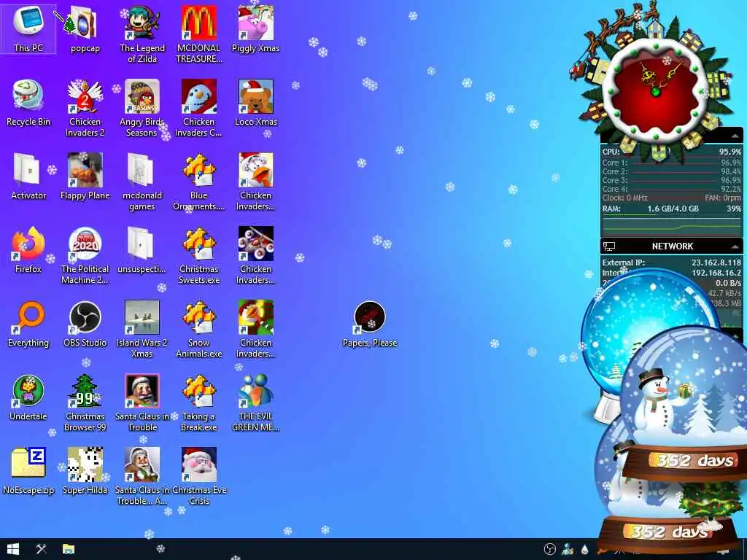Launch Super Hilda game
Image resolution: width=747 pixels, height=560 pixels.
point(85,471)
